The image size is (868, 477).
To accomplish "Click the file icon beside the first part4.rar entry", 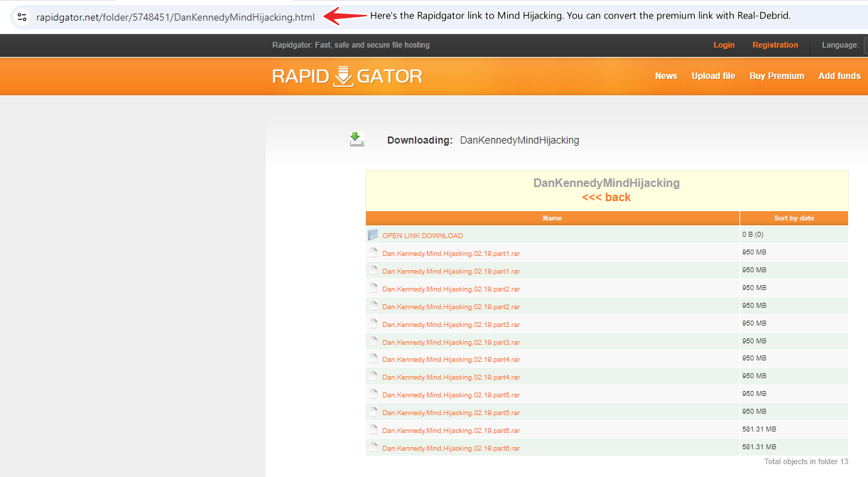I will 373,358.
